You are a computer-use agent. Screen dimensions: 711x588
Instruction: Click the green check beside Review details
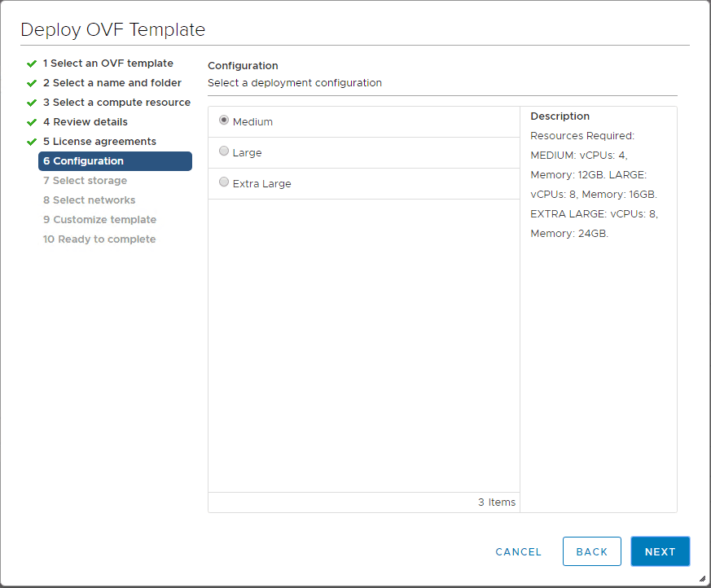tap(31, 121)
